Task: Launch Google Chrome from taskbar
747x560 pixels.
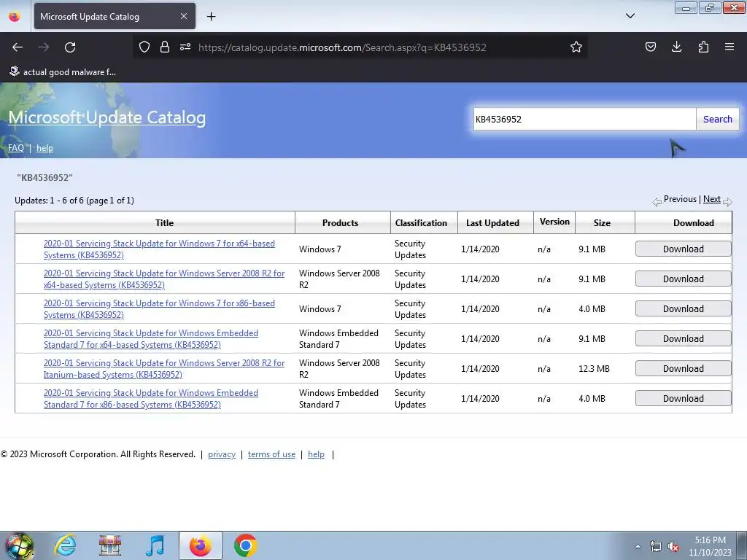Action: pos(245,545)
